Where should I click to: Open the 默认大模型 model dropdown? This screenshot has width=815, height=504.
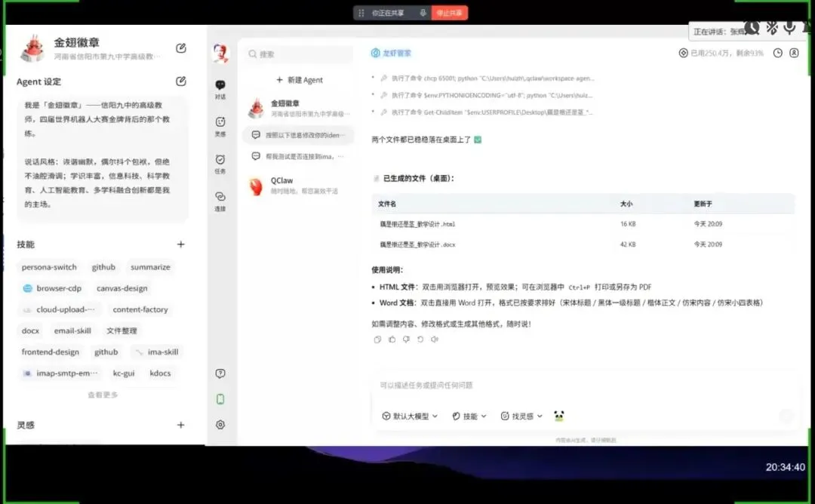point(410,416)
